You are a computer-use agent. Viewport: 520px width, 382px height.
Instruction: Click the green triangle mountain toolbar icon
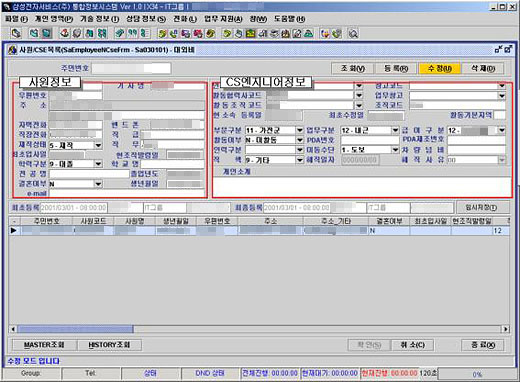click(309, 33)
